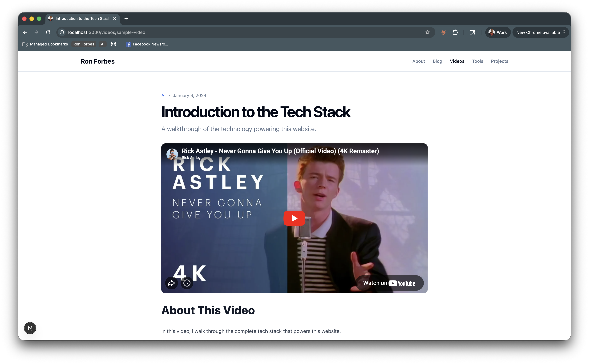
Task: Open the orange sunburst extension
Action: click(444, 32)
